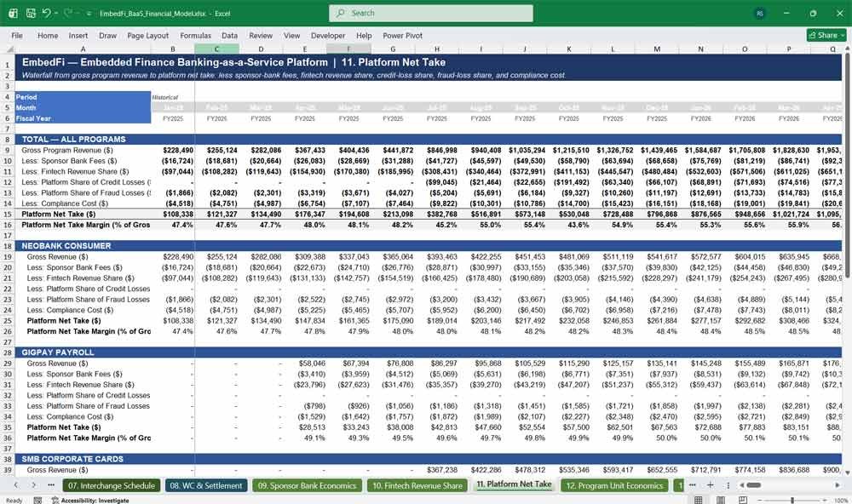Open the View ribbon tab

click(291, 35)
